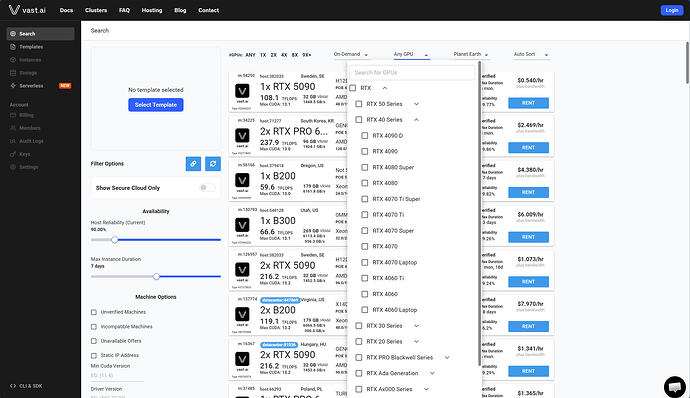
Task: Click the copy filter link icon button
Action: pos(193,164)
